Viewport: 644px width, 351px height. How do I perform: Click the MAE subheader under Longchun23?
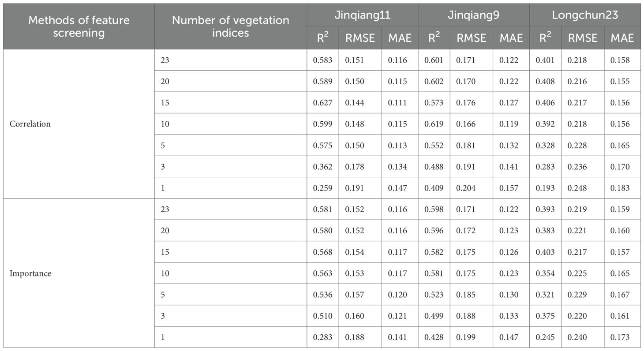[x=622, y=38]
